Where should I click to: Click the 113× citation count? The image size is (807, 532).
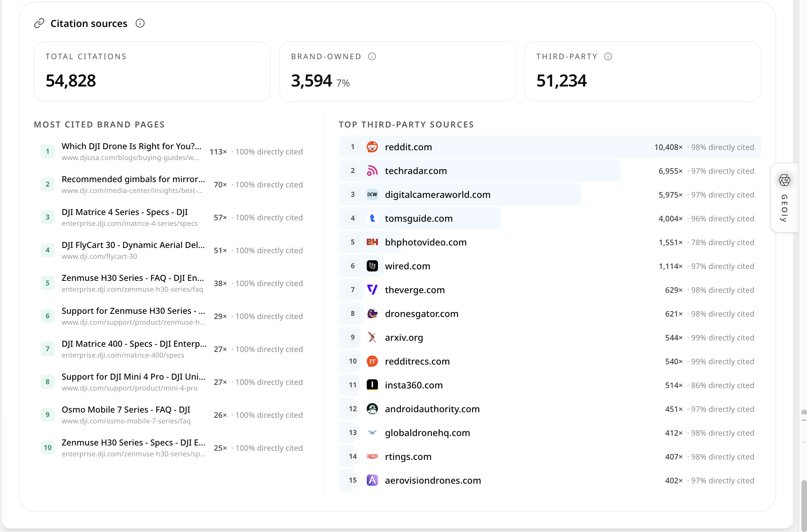click(x=218, y=152)
